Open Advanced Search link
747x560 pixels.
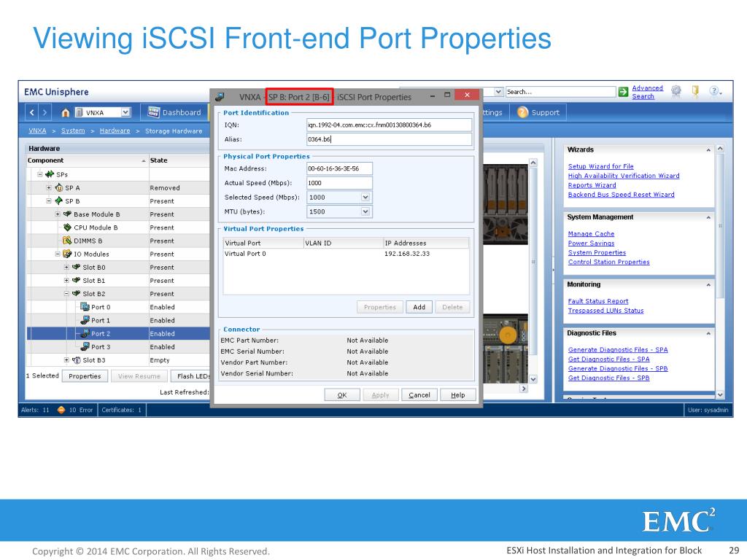647,92
